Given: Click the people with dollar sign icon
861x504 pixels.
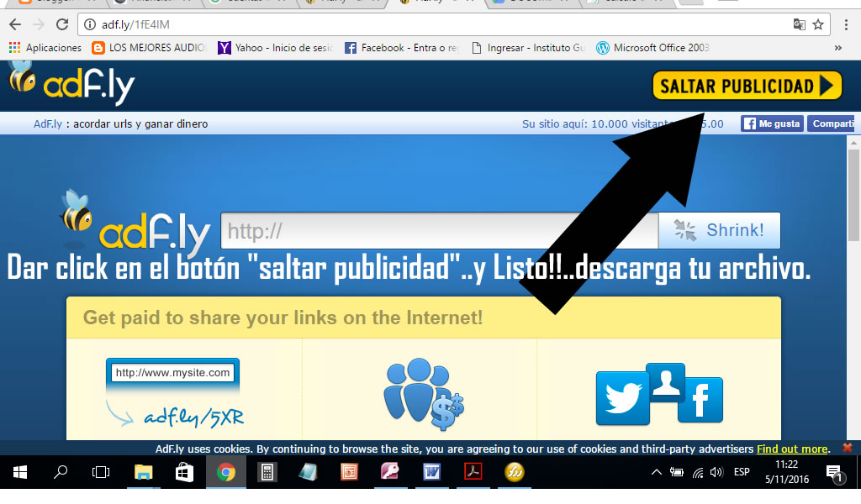Looking at the screenshot, I should tap(424, 393).
